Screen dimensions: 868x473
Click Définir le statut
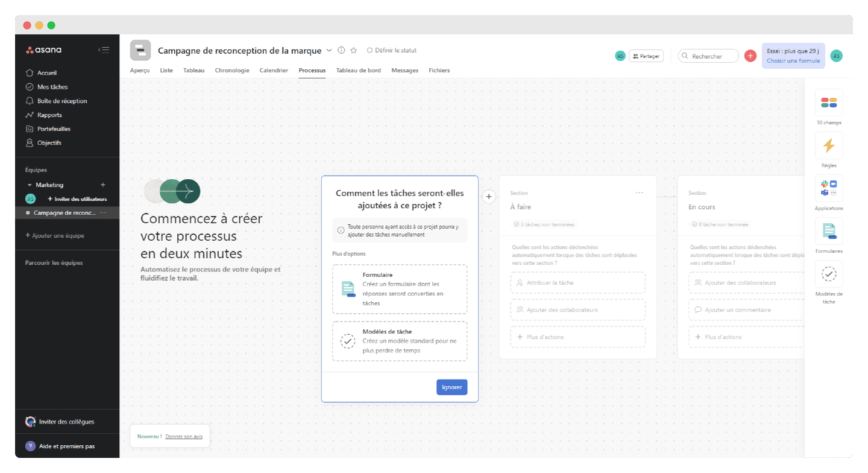click(x=392, y=51)
